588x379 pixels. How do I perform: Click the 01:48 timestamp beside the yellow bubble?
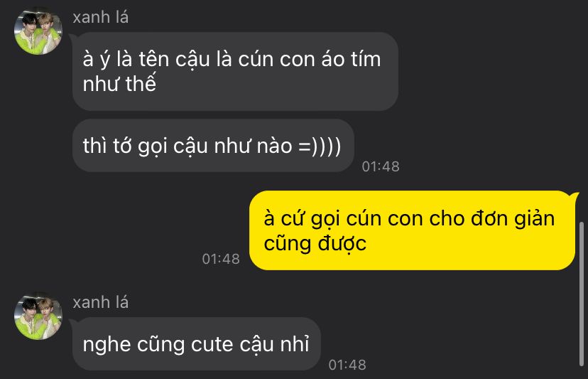(x=221, y=259)
